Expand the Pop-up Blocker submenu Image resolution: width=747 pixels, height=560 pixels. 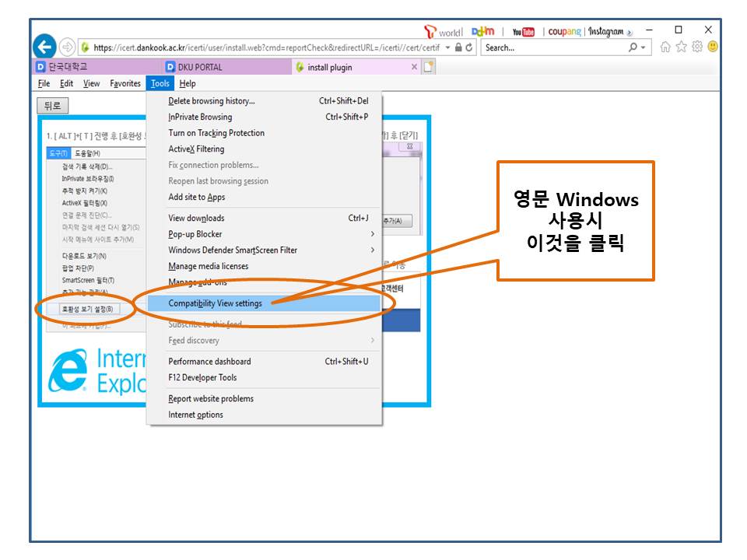tap(372, 234)
